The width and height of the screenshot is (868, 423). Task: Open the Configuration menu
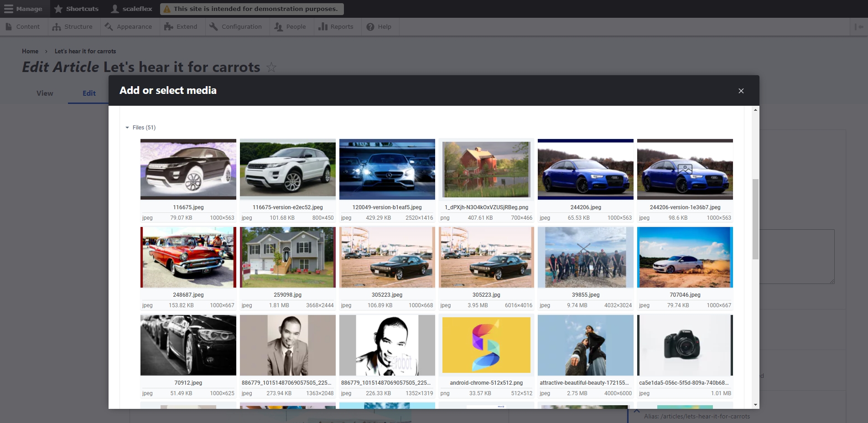[236, 27]
